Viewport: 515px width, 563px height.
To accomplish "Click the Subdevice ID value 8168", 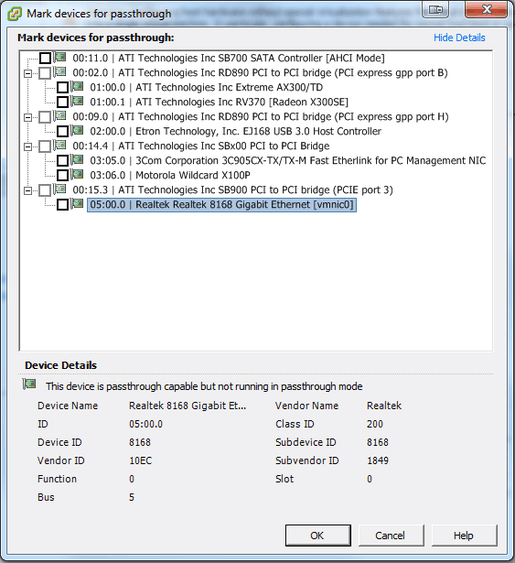I will tap(377, 442).
